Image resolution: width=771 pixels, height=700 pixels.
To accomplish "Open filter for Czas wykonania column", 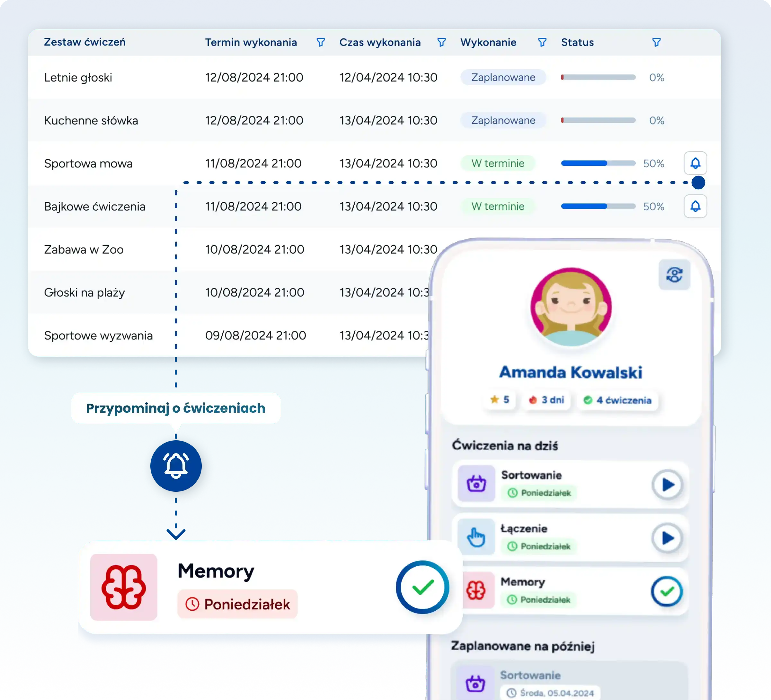I will tap(441, 42).
